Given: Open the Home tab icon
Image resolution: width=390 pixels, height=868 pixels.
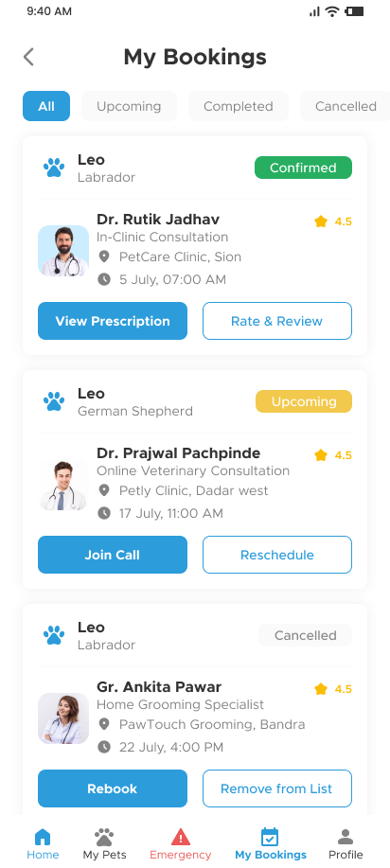Looking at the screenshot, I should [43, 837].
